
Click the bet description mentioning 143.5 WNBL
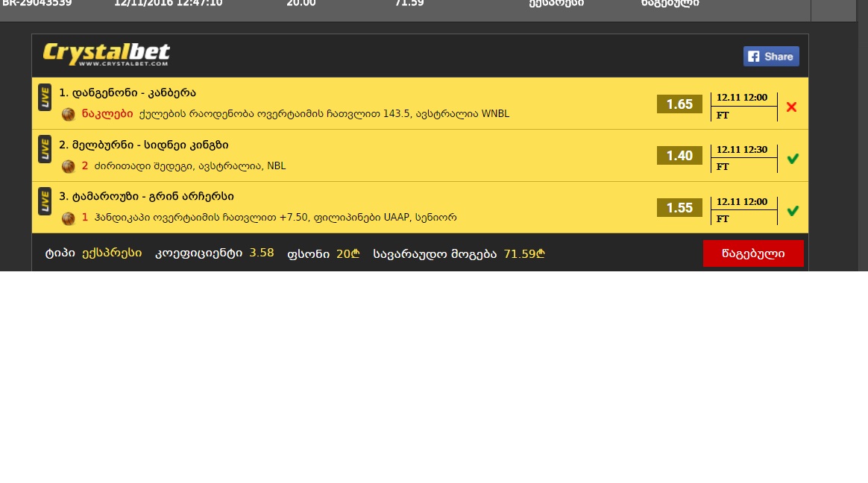click(324, 113)
